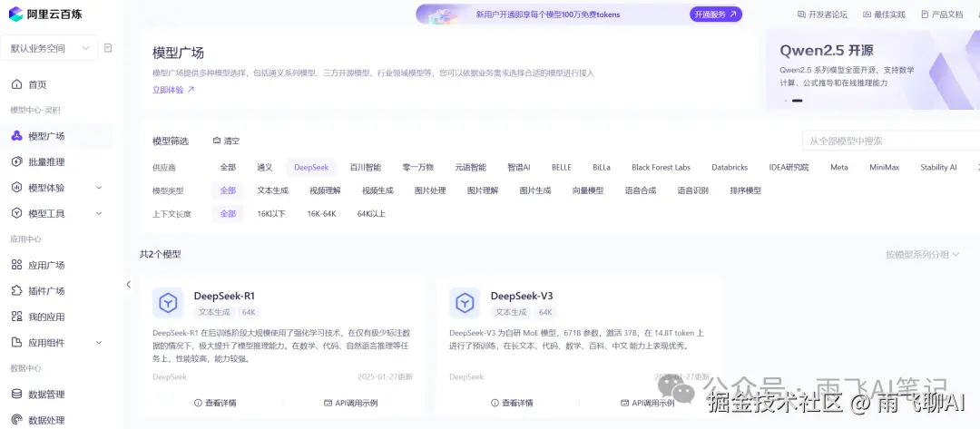Select the 16K以下 context length filter
980x429 pixels.
(x=271, y=213)
